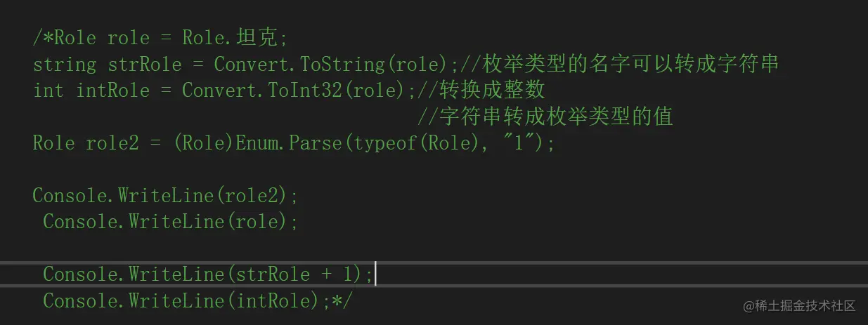This screenshot has width=868, height=325.
Task: Click 'Convert.ToString' in the strRole declaration
Action: [x=299, y=65]
